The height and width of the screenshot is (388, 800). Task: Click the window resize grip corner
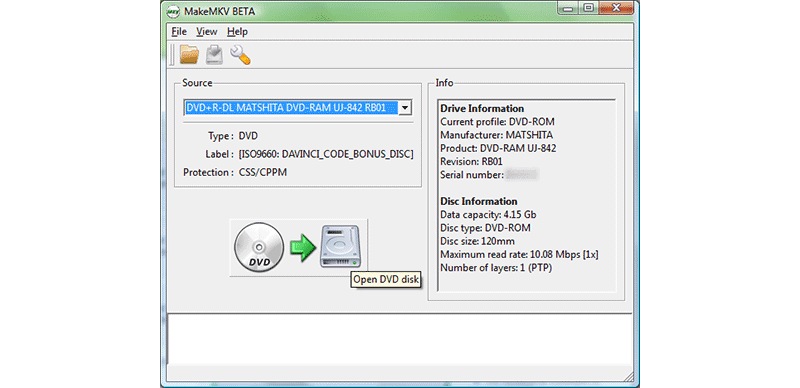(x=628, y=377)
